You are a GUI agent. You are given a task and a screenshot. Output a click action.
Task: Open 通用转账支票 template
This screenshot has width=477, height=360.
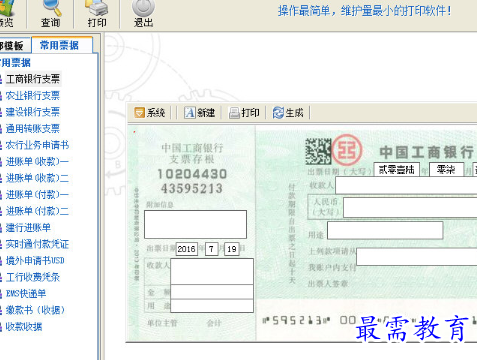coord(33,129)
